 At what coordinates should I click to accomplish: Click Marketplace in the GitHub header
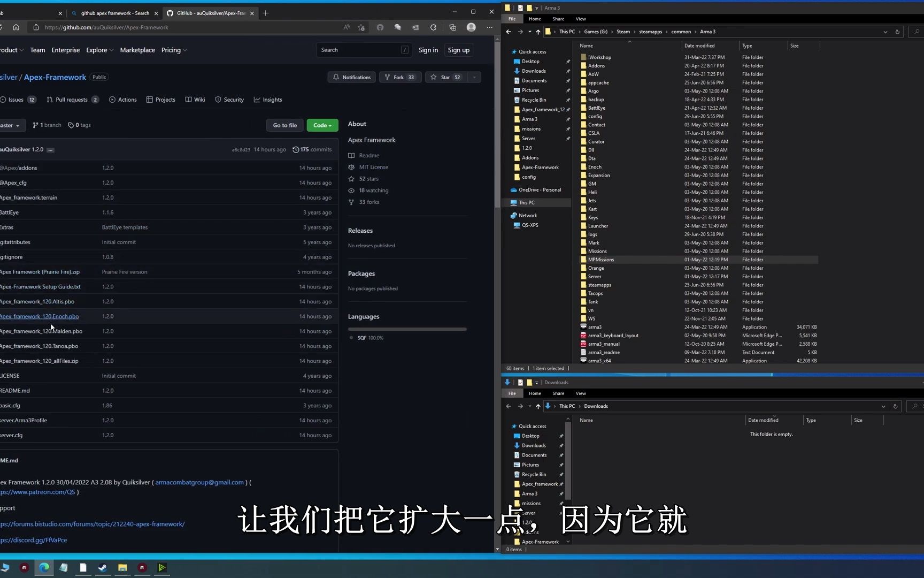(x=137, y=50)
